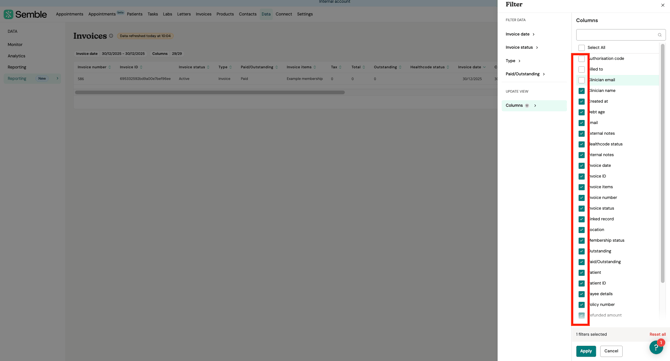Uncheck the Location column

point(582,229)
